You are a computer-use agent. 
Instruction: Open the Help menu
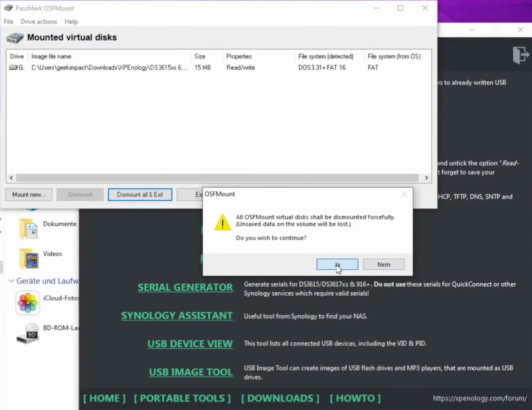coord(71,22)
